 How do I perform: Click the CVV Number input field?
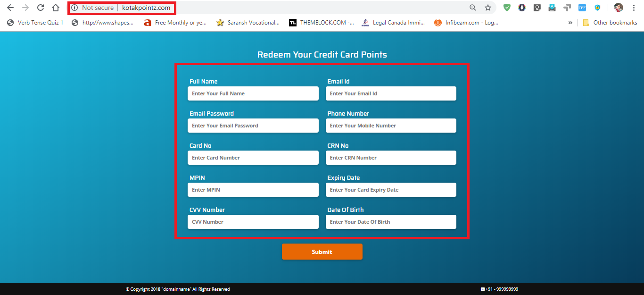click(253, 222)
